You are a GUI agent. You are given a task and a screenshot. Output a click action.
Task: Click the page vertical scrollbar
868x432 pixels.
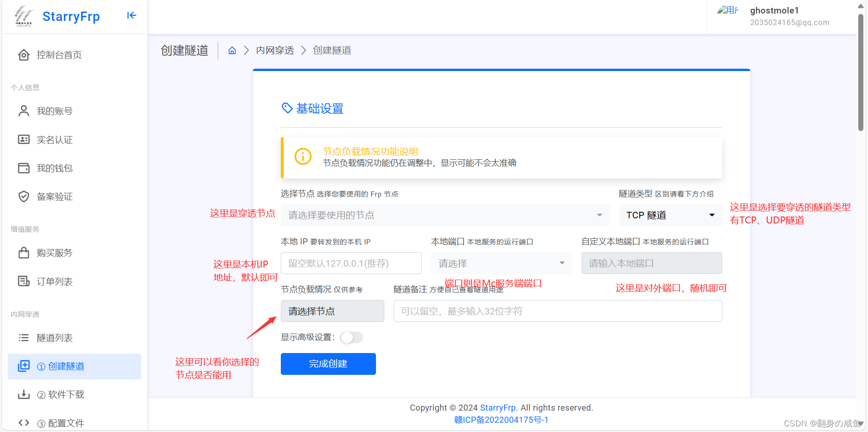pyautogui.click(x=861, y=72)
